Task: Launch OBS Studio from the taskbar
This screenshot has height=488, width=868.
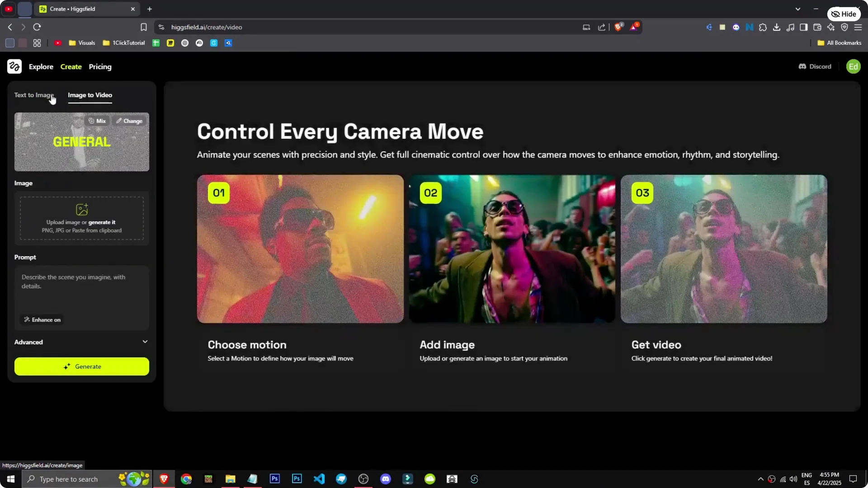Action: pyautogui.click(x=363, y=479)
